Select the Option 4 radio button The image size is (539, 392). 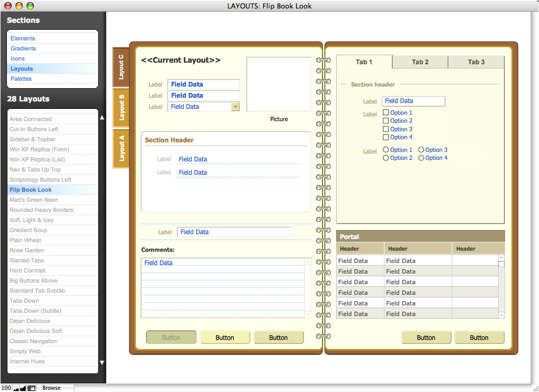(x=421, y=158)
